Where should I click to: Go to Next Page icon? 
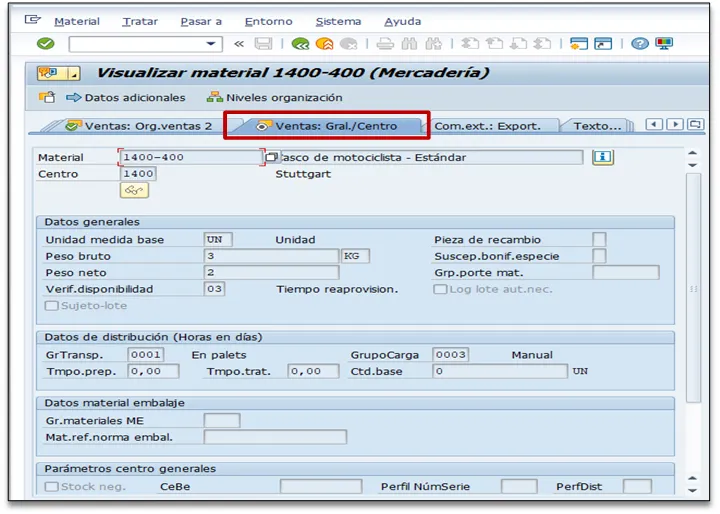(518, 44)
